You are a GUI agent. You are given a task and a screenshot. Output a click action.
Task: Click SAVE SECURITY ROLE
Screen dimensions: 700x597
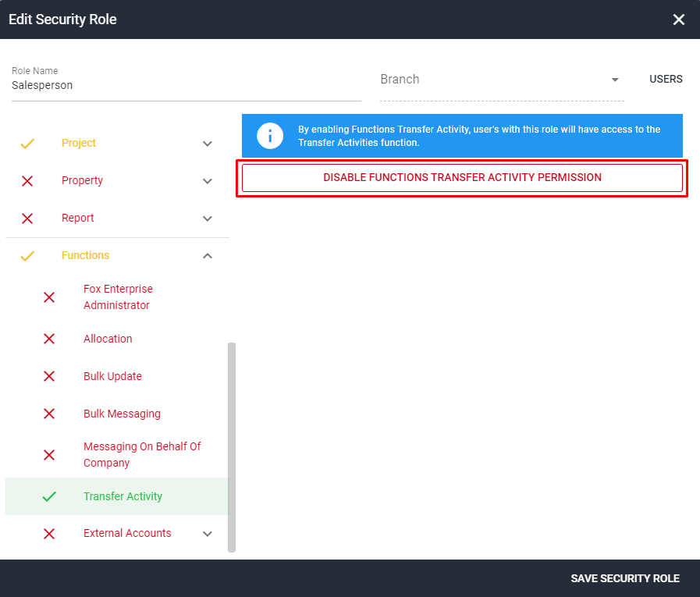click(x=624, y=578)
